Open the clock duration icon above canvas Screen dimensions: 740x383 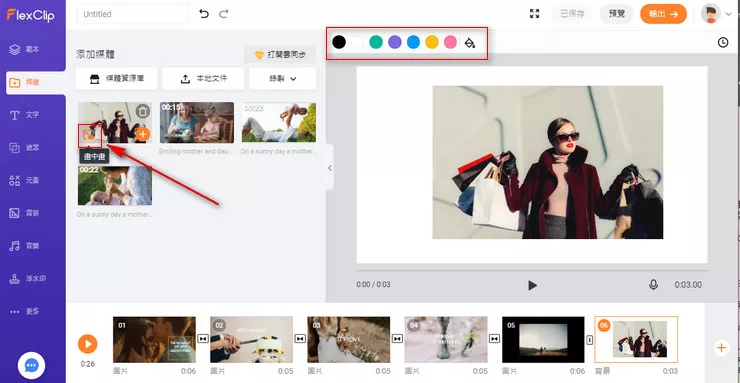[x=723, y=42]
